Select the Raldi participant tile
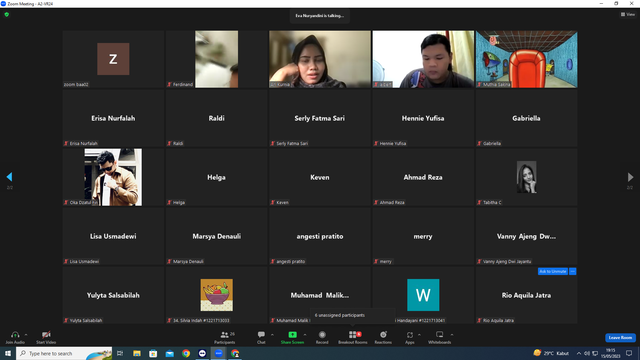The image size is (640, 360). (x=216, y=118)
